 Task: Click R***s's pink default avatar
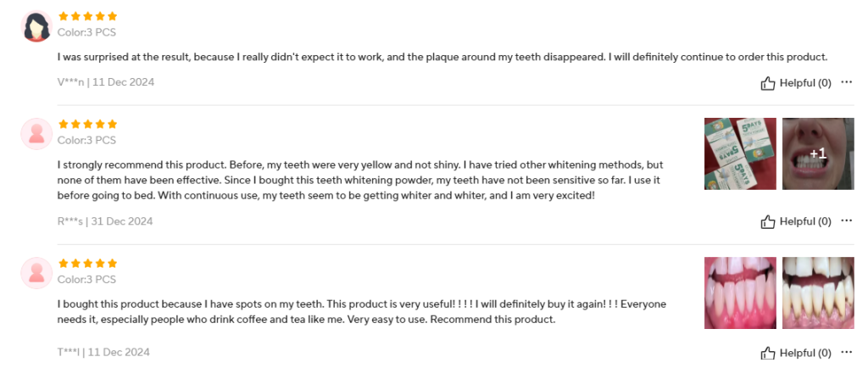[x=36, y=133]
